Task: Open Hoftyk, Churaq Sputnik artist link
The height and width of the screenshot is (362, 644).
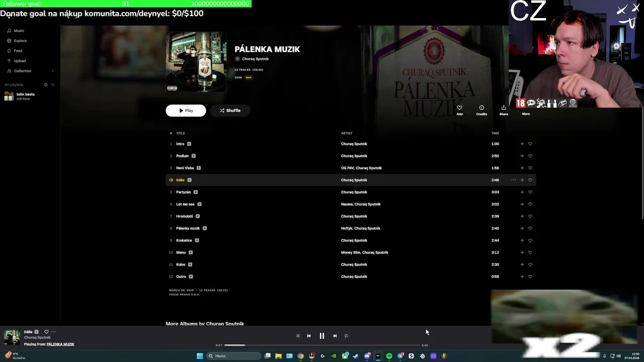Action: (x=361, y=228)
